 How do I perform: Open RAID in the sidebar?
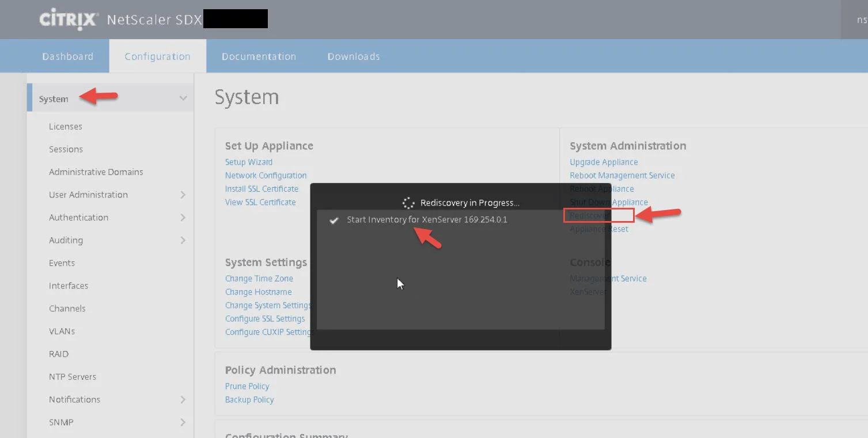tap(59, 354)
